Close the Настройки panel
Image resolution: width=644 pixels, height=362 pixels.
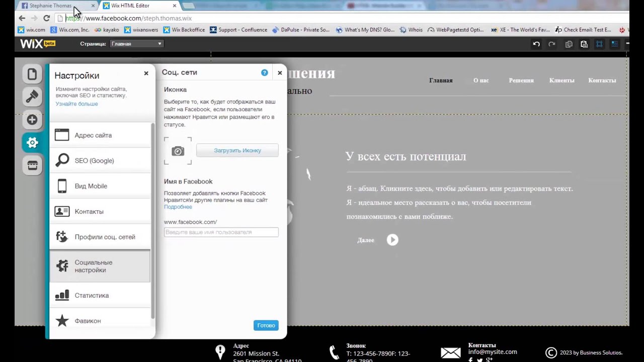146,73
